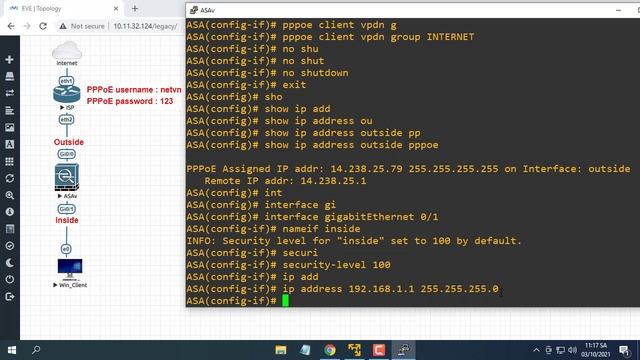Click the ASAv terminal window title bar

412,10
